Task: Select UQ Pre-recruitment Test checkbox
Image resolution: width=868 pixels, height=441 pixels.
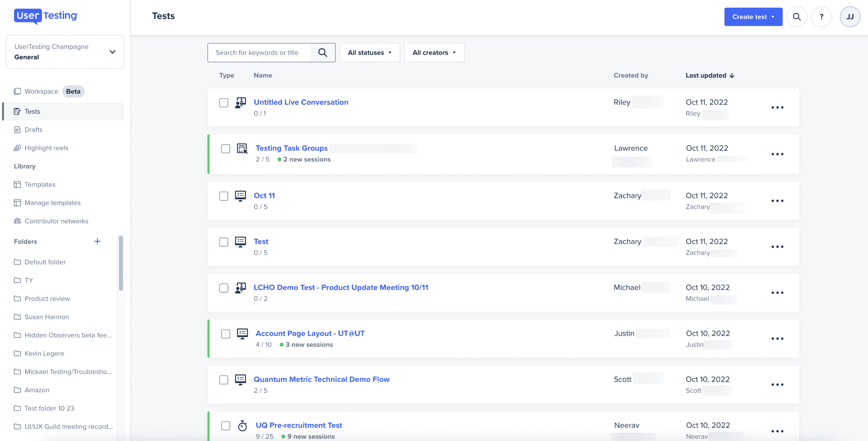Action: (x=226, y=425)
